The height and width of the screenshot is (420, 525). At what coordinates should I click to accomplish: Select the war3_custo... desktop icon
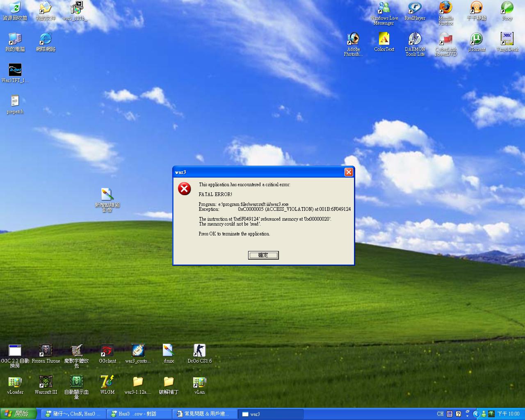pos(138,354)
